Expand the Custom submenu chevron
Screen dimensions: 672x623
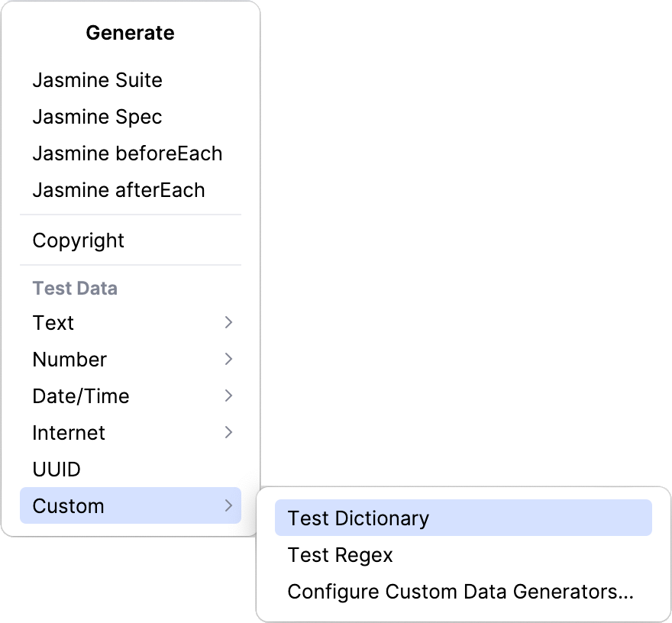[x=228, y=505]
